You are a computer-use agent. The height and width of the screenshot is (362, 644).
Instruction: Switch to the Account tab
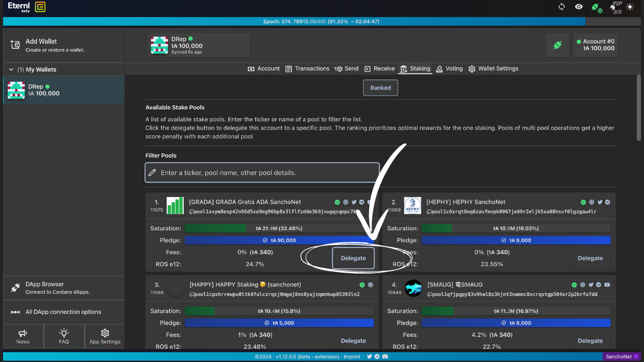tap(264, 69)
